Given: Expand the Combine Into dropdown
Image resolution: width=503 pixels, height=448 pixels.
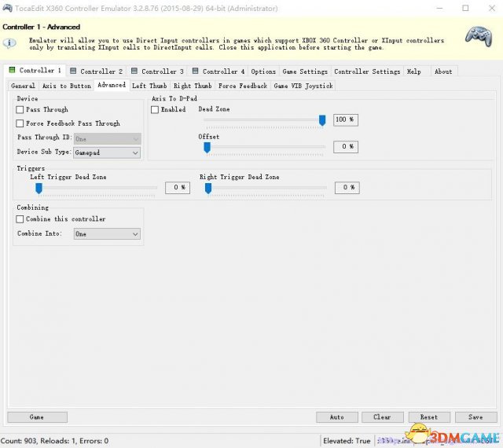Looking at the screenshot, I should pyautogui.click(x=107, y=234).
